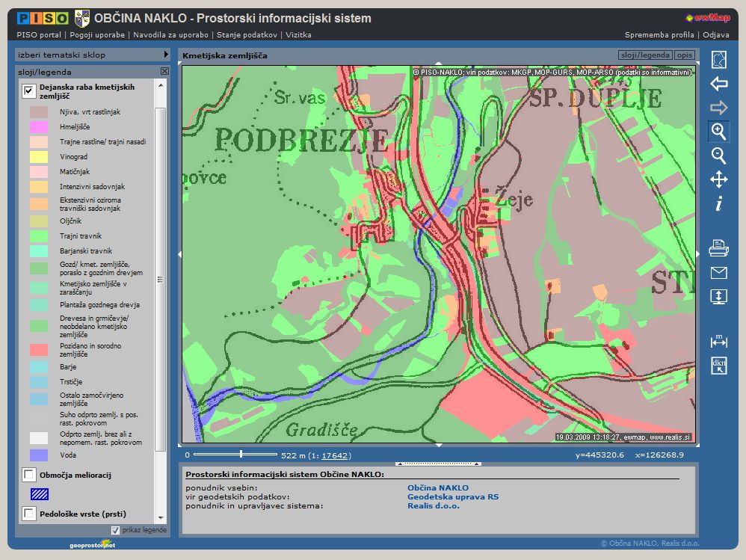Open the Geodetska uprava RS link
Image resolution: width=746 pixels, height=560 pixels.
point(452,496)
